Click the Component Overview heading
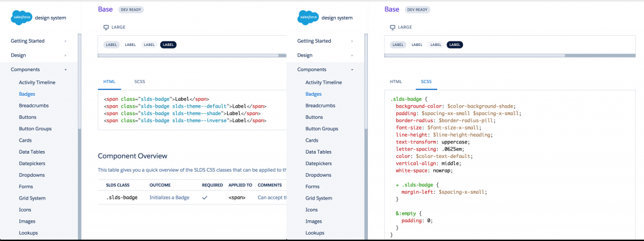This screenshot has height=241, width=644. pyautogui.click(x=133, y=156)
